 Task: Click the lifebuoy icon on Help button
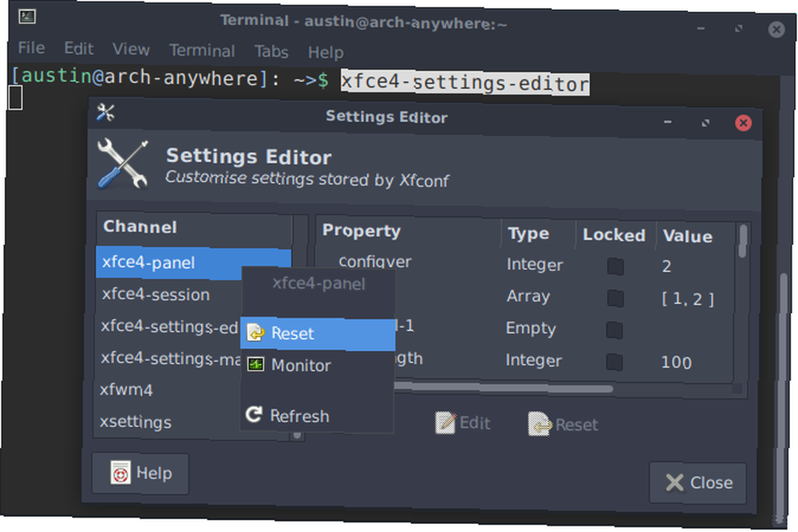120,472
